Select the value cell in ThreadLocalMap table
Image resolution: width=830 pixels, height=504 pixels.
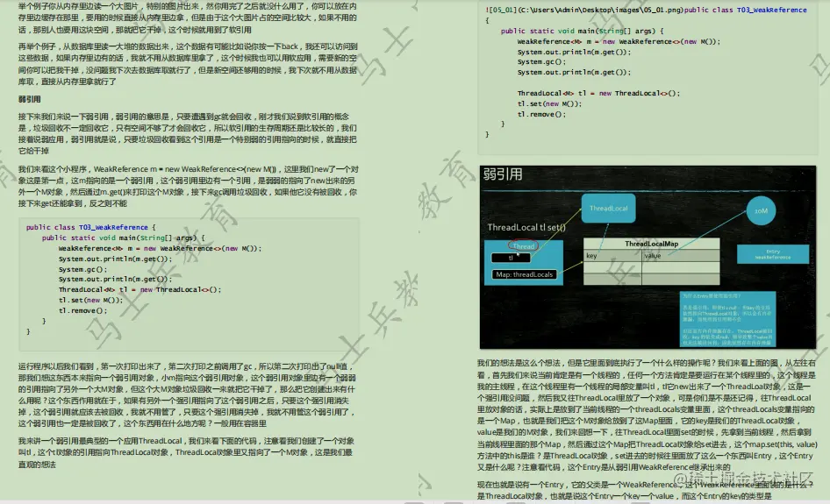tap(681, 255)
